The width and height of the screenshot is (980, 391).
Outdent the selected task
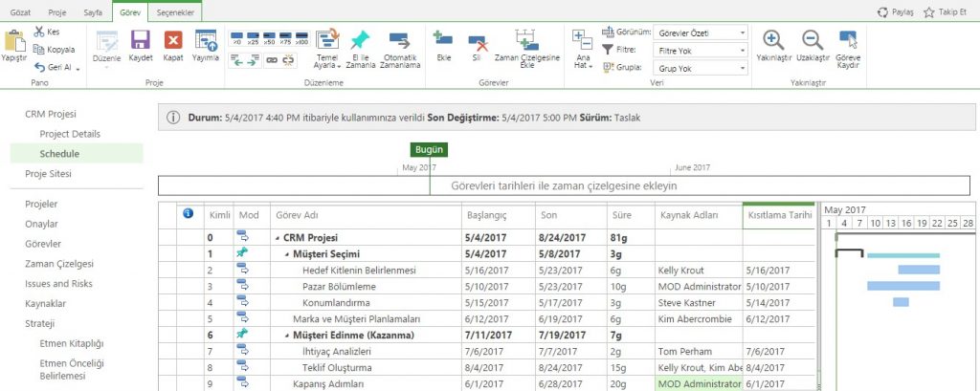point(237,60)
